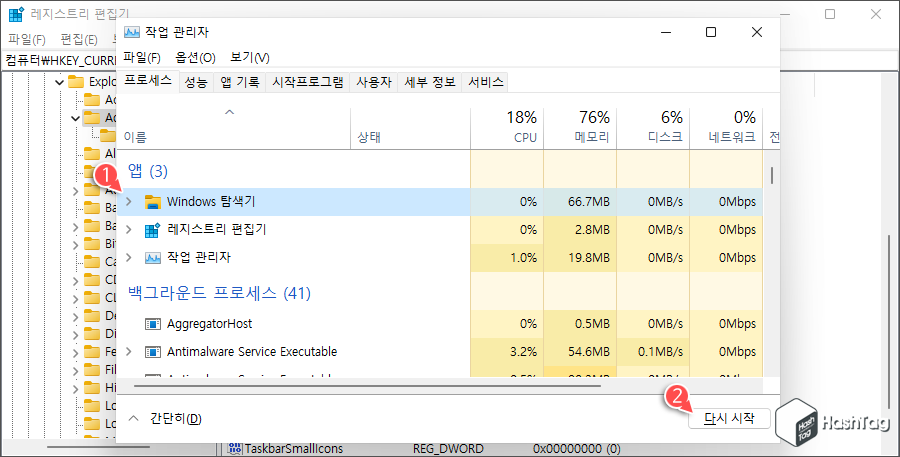
Task: Click the 54.6MB memory value
Action: pos(589,352)
